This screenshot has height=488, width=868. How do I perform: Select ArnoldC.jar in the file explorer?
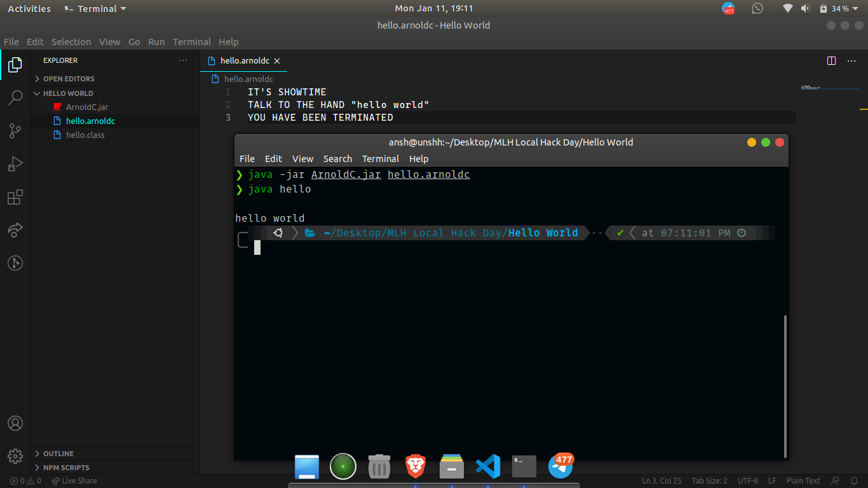pos(87,107)
